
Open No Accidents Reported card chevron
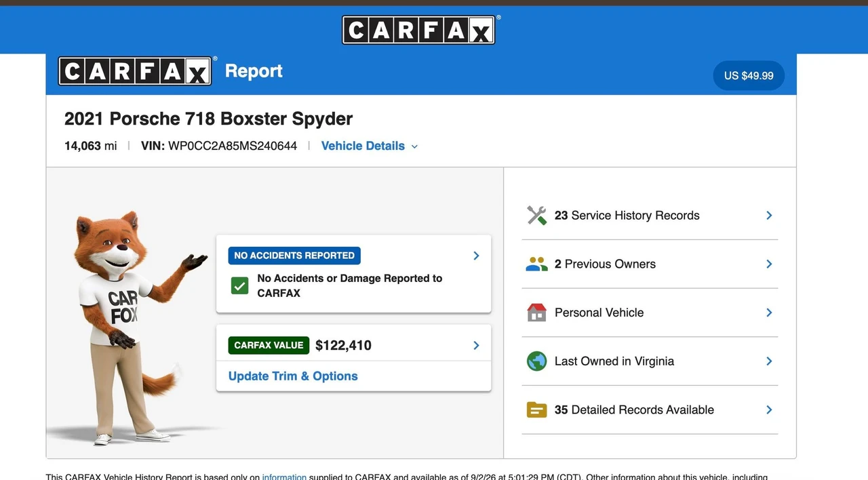[x=476, y=256]
